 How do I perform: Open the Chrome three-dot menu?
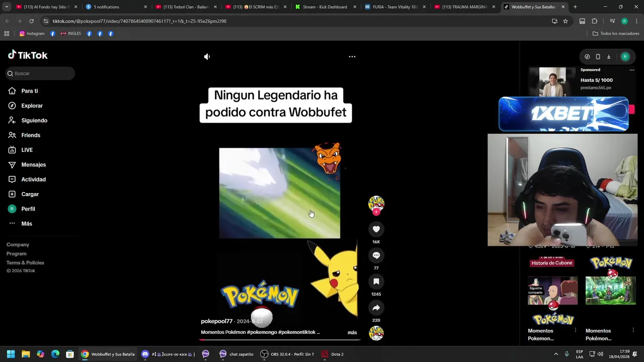pos(636,21)
